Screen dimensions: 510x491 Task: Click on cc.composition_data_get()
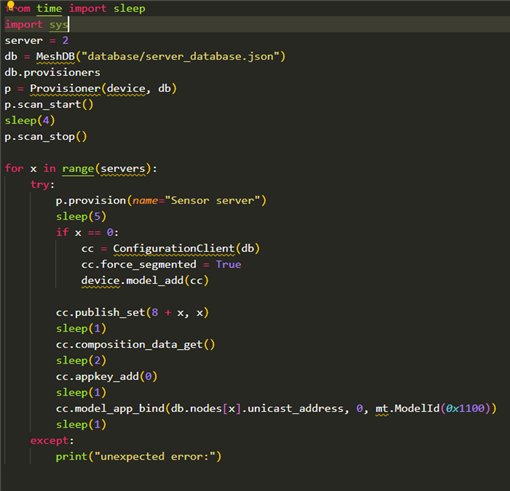click(136, 344)
